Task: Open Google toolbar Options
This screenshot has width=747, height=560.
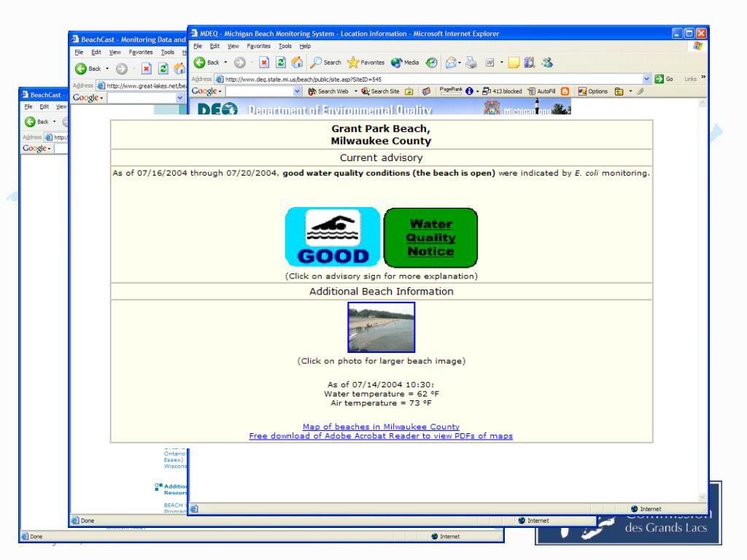Action: pos(593,91)
